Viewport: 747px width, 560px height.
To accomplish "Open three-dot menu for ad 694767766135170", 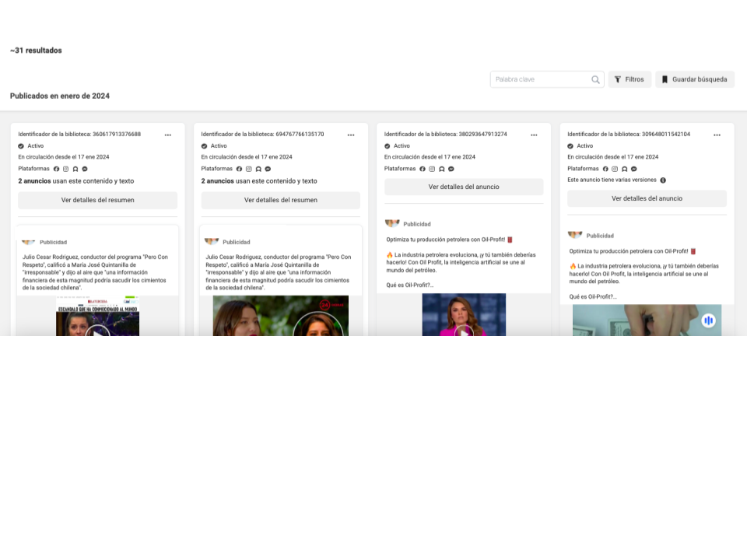I will pyautogui.click(x=351, y=135).
